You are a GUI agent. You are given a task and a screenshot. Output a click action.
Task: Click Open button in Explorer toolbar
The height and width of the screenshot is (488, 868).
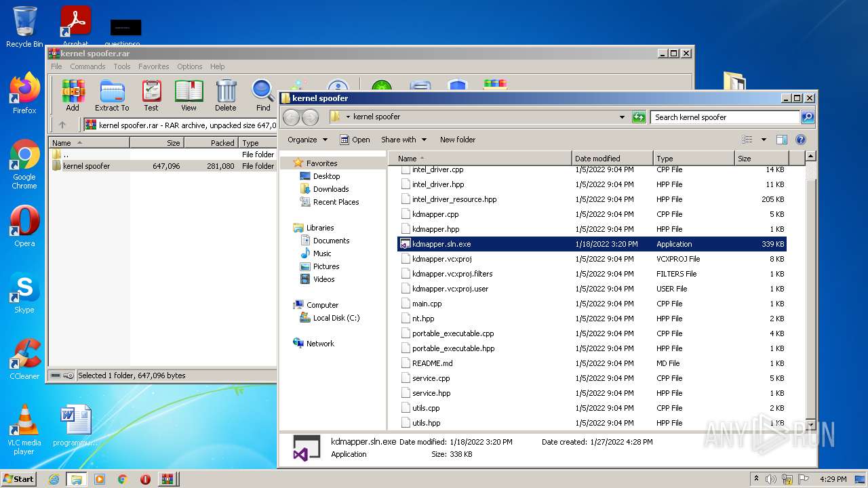pos(355,140)
